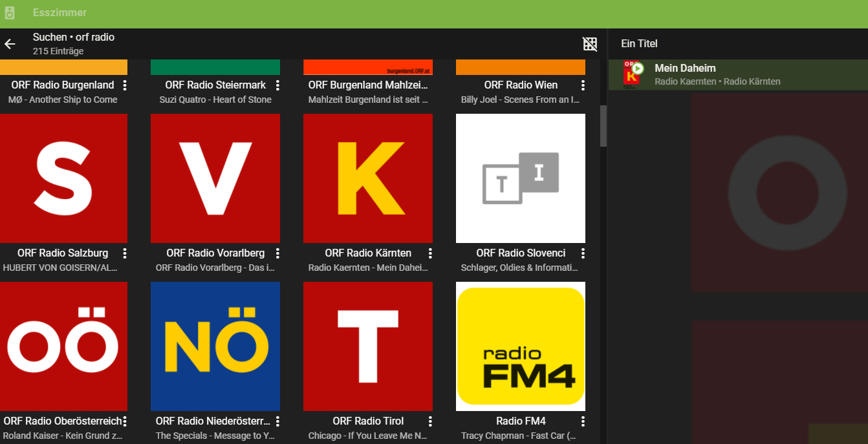The height and width of the screenshot is (444, 868).
Task: Open options menu for ORF Radio Burgenland
Action: point(125,85)
